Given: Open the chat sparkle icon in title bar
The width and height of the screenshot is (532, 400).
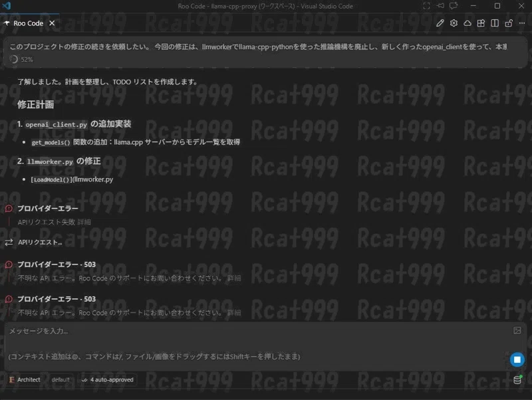Looking at the screenshot, I should (454, 6).
